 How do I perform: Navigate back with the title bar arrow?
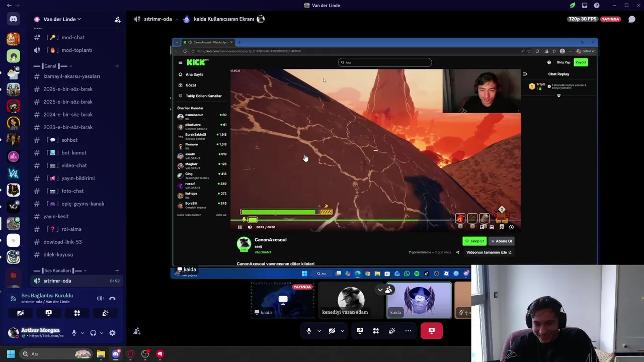point(9,5)
